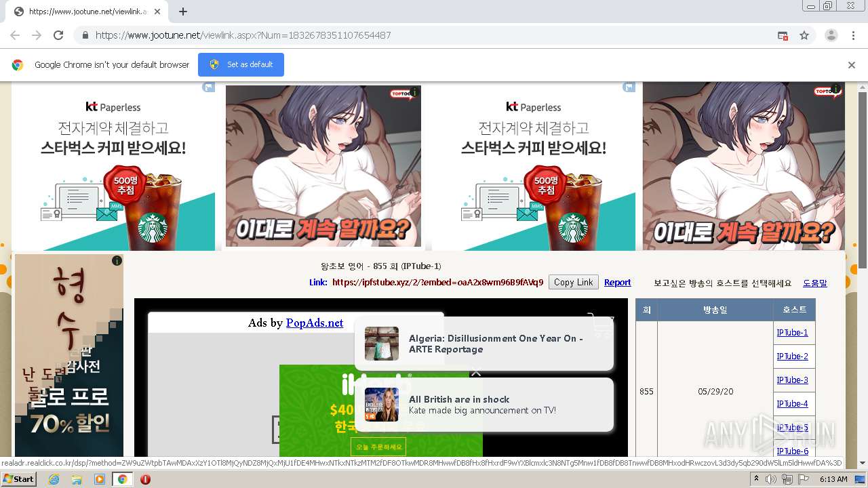Click the left KT Paperless ad banner
The height and width of the screenshot is (488, 868).
[x=113, y=167]
